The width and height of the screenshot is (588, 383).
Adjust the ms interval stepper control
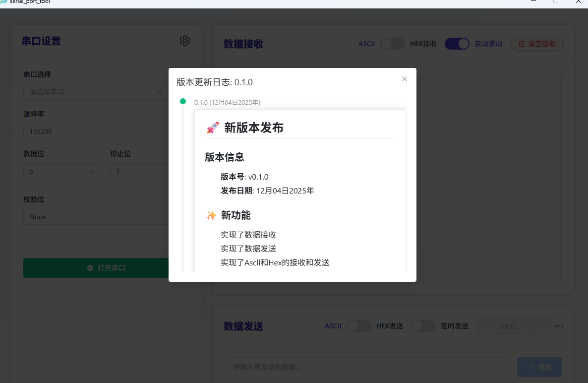pos(542,326)
